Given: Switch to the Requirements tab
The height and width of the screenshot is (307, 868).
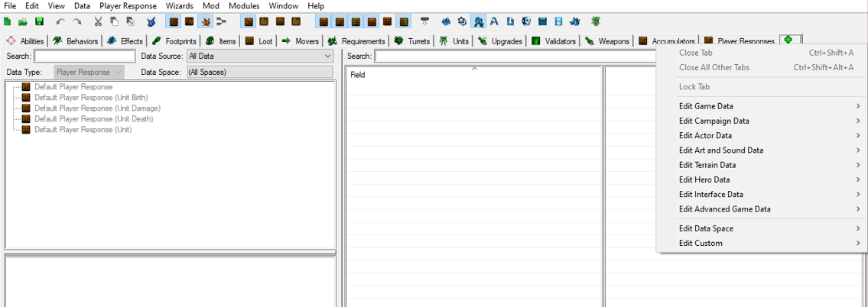Looking at the screenshot, I should coord(356,41).
